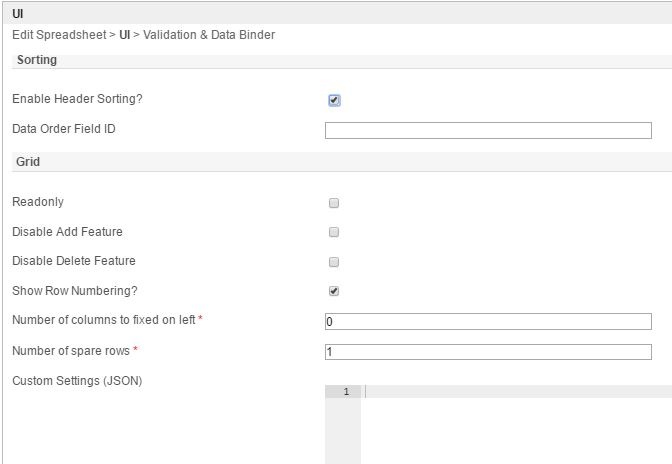Check the Disable Delete Feature checkbox

pyautogui.click(x=334, y=262)
